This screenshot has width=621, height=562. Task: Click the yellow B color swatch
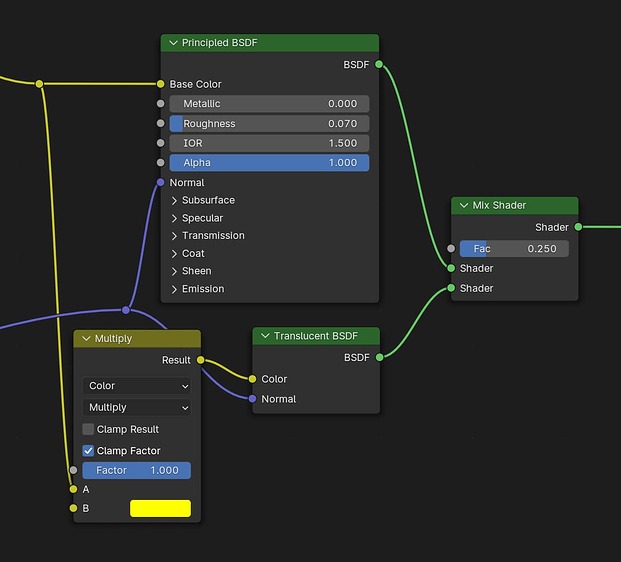(160, 508)
